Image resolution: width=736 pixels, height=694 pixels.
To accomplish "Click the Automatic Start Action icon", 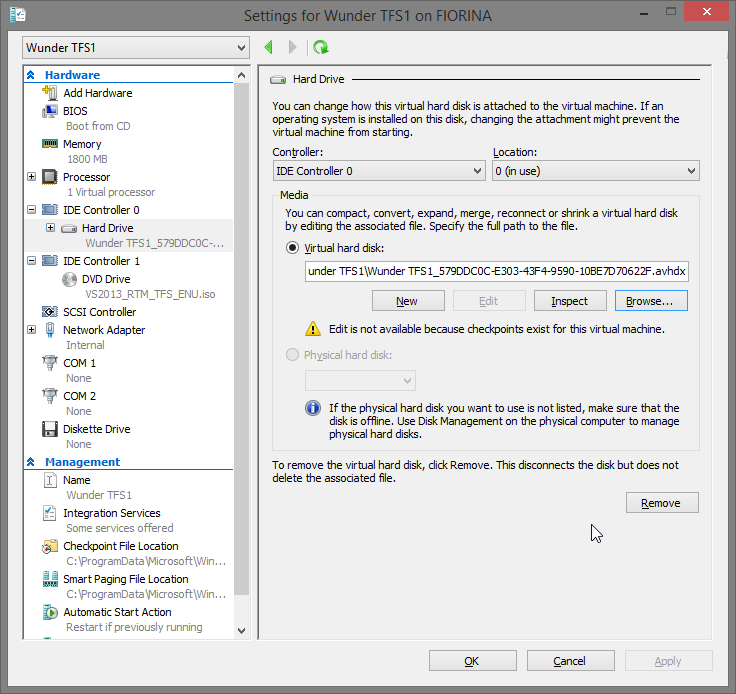I will [x=50, y=612].
